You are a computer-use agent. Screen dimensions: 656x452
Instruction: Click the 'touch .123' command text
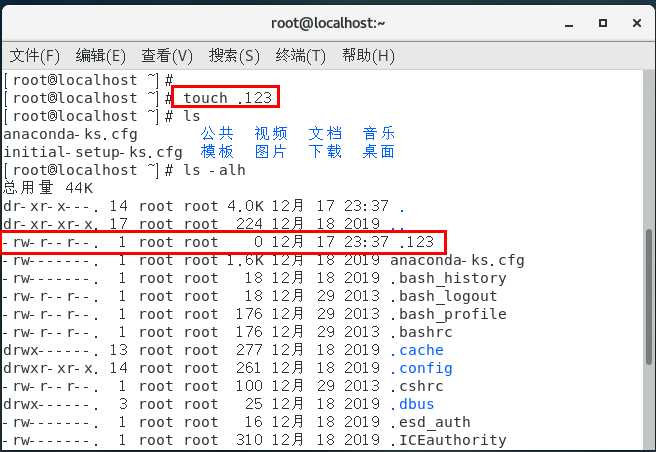coord(228,98)
